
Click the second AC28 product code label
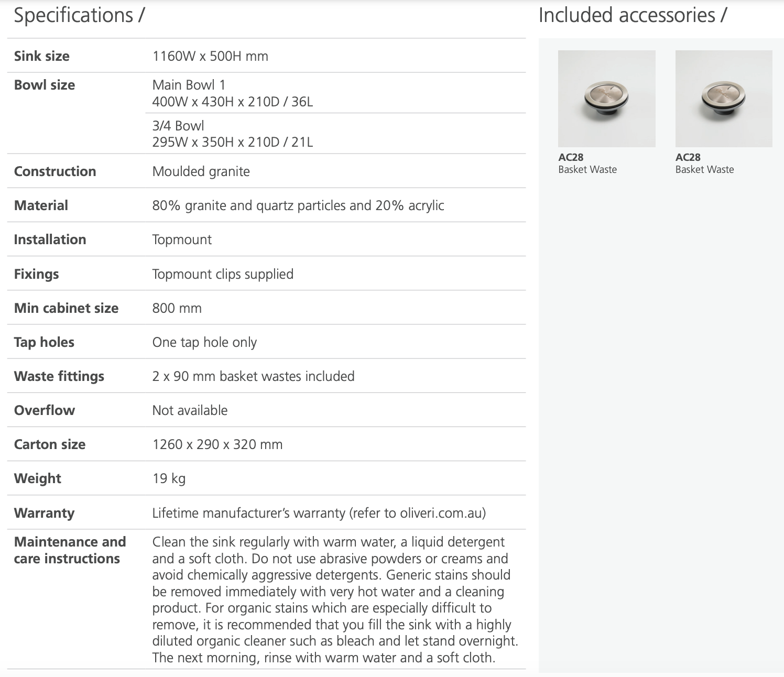coord(688,157)
